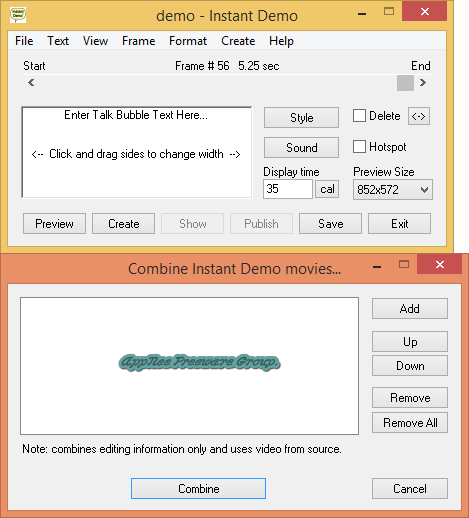
Task: Open the Preview Size dropdown showing 852x572
Action: pyautogui.click(x=393, y=190)
